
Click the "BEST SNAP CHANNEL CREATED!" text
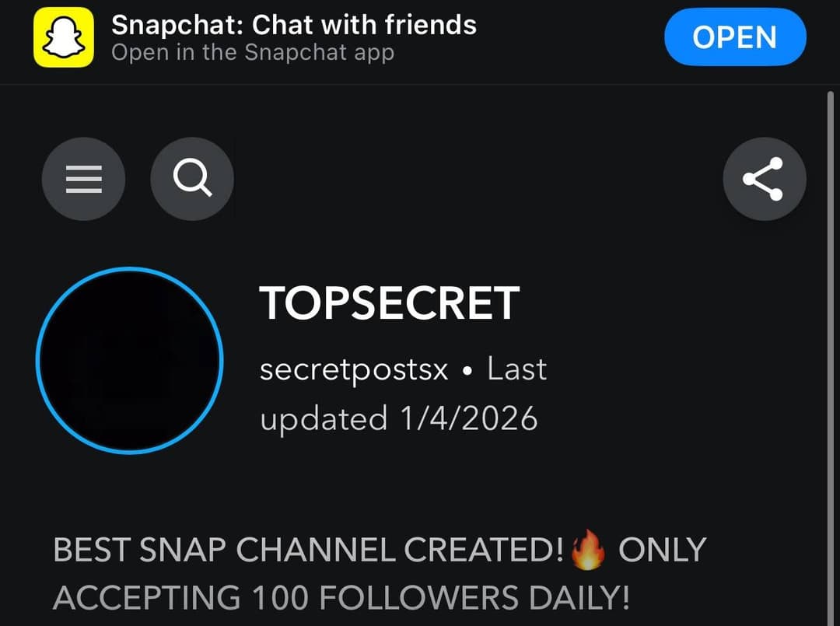pos(309,551)
